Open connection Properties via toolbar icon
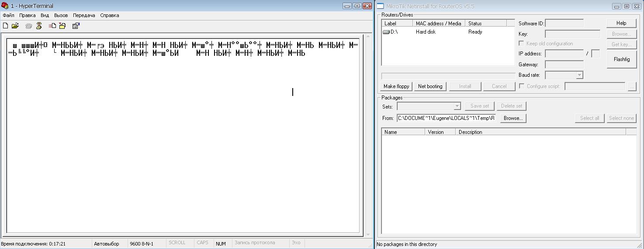This screenshot has width=644, height=249. coord(76,26)
